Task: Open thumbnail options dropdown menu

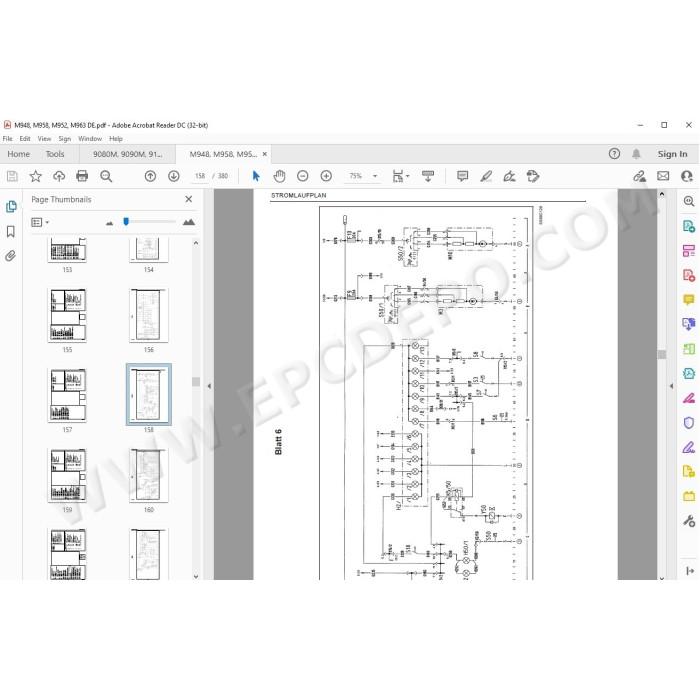Action: [x=40, y=222]
